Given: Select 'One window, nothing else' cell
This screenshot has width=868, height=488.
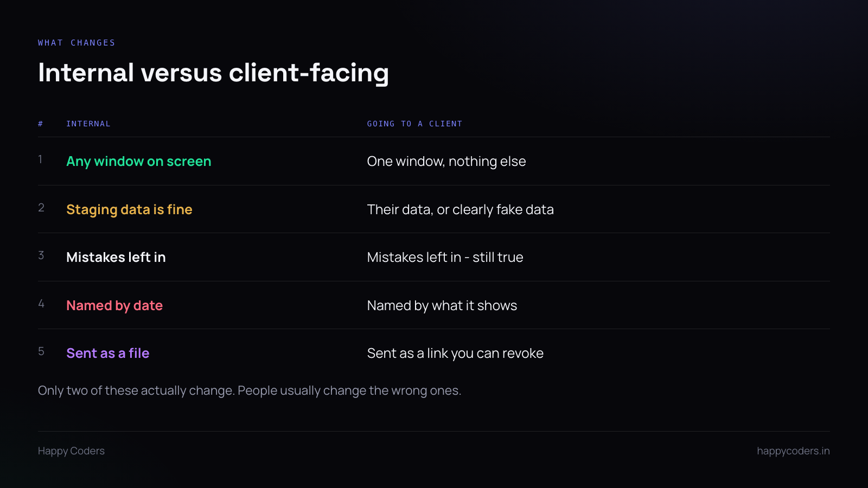Looking at the screenshot, I should 446,162.
